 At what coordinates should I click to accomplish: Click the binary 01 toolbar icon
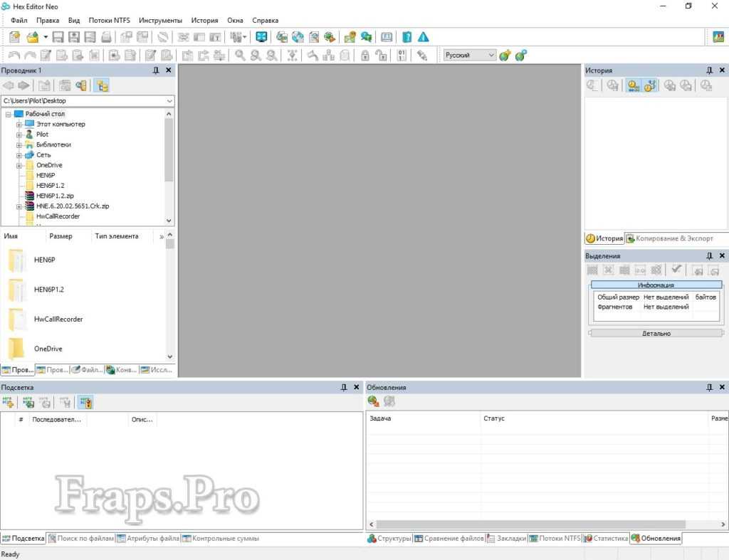[402, 56]
